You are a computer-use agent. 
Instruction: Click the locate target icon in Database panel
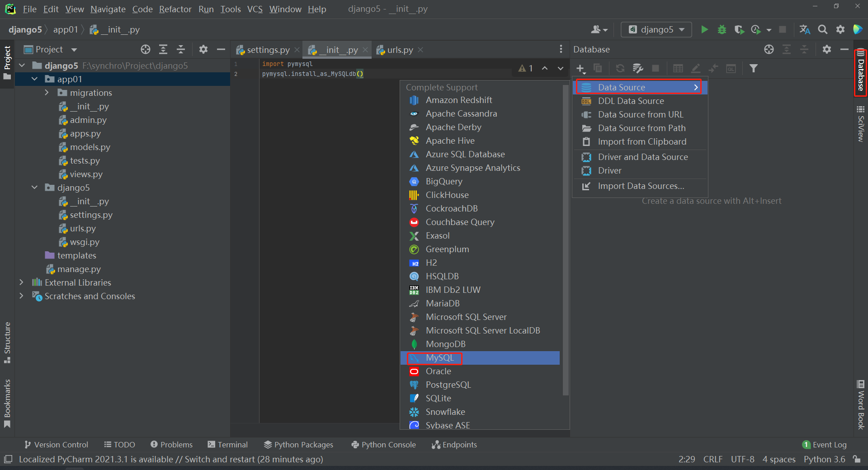(x=769, y=49)
